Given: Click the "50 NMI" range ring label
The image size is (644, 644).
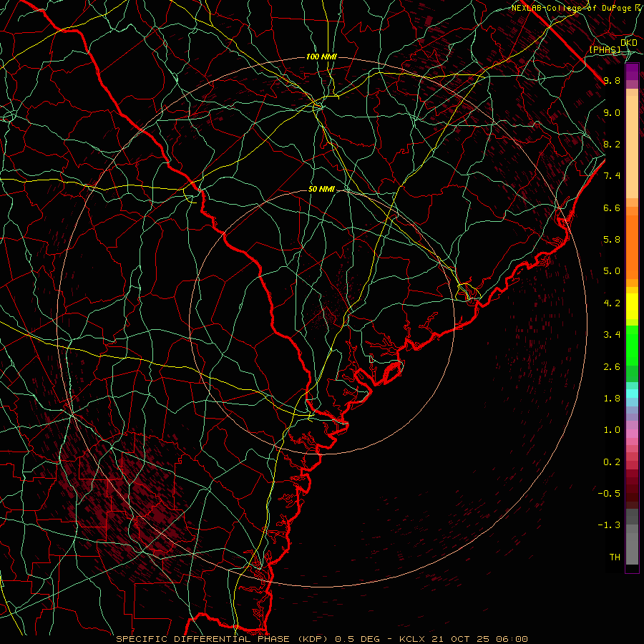Looking at the screenshot, I should (x=321, y=190).
